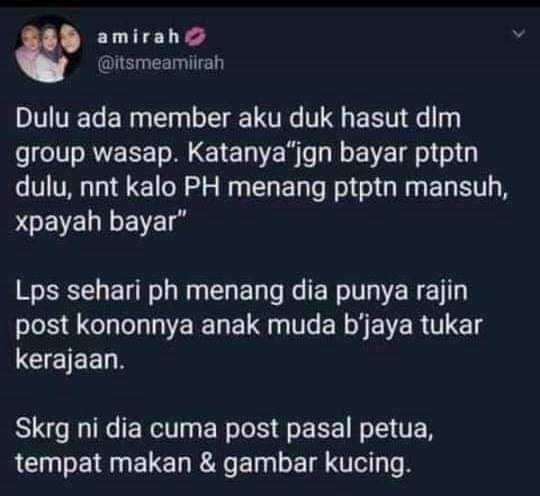Click the word kerajaan in the tweet
The height and width of the screenshot is (496, 540).
point(70,360)
